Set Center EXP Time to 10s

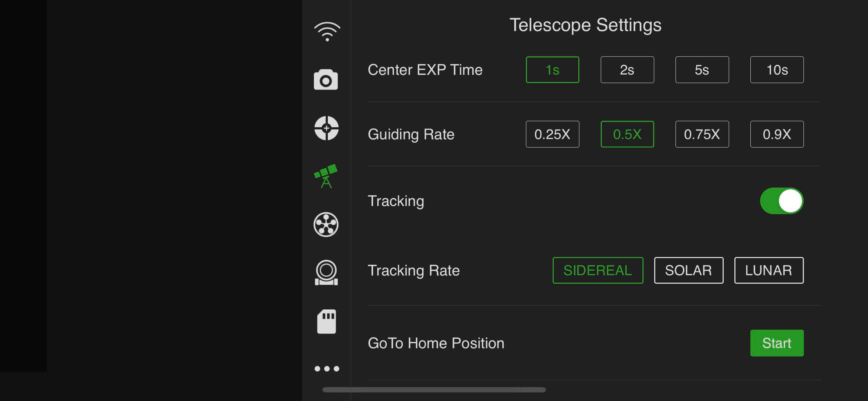pos(777,70)
